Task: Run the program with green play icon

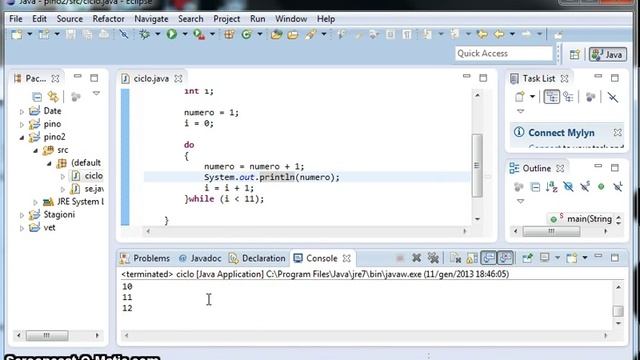Action: [171, 34]
